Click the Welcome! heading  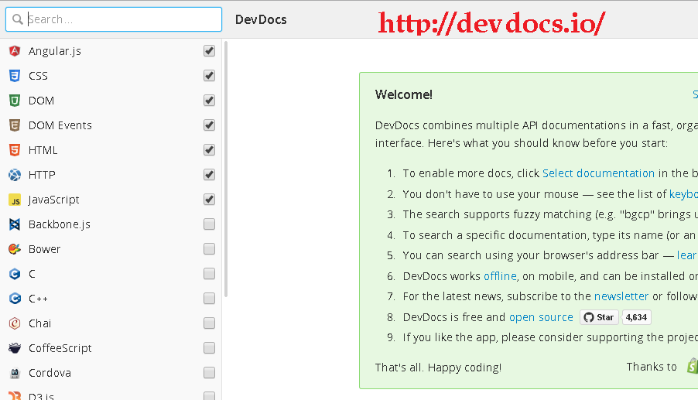[403, 95]
